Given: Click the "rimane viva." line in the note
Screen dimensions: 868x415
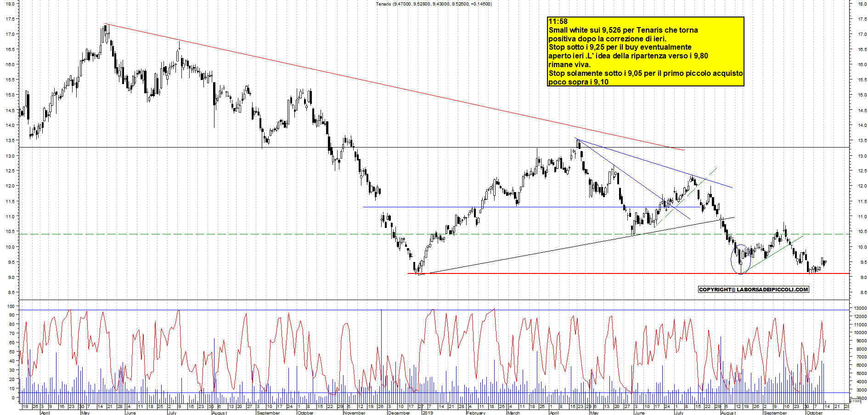Looking at the screenshot, I should tap(569, 65).
